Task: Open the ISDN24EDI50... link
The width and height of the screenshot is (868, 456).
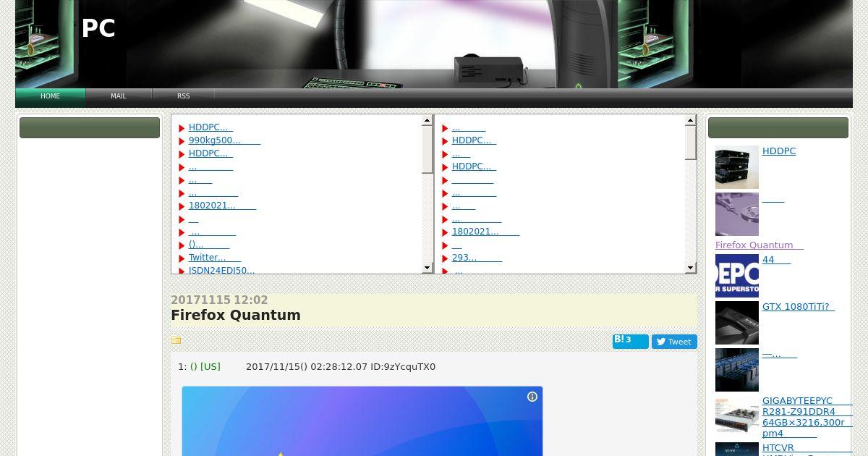Action: pos(221,271)
